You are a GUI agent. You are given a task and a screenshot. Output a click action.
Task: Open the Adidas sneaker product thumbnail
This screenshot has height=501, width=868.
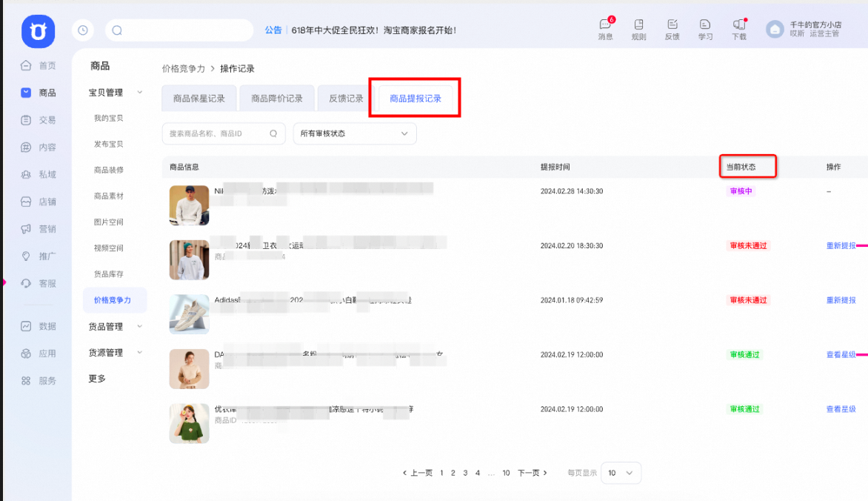(190, 314)
